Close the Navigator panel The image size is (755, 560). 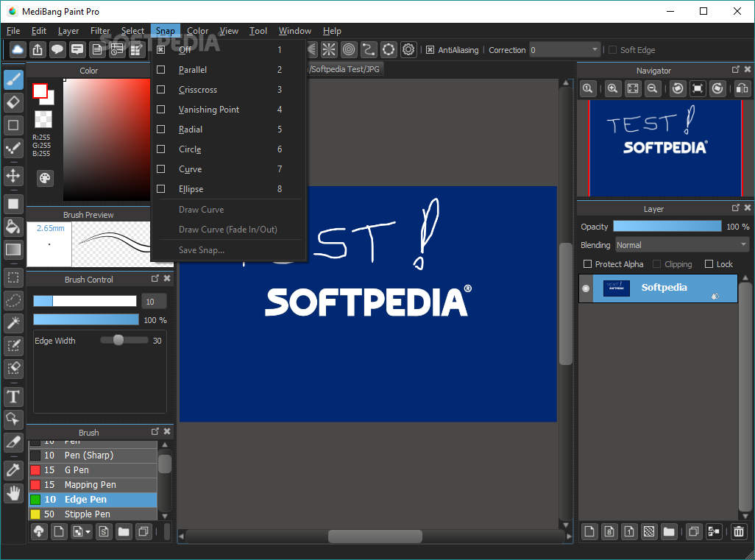(x=748, y=69)
